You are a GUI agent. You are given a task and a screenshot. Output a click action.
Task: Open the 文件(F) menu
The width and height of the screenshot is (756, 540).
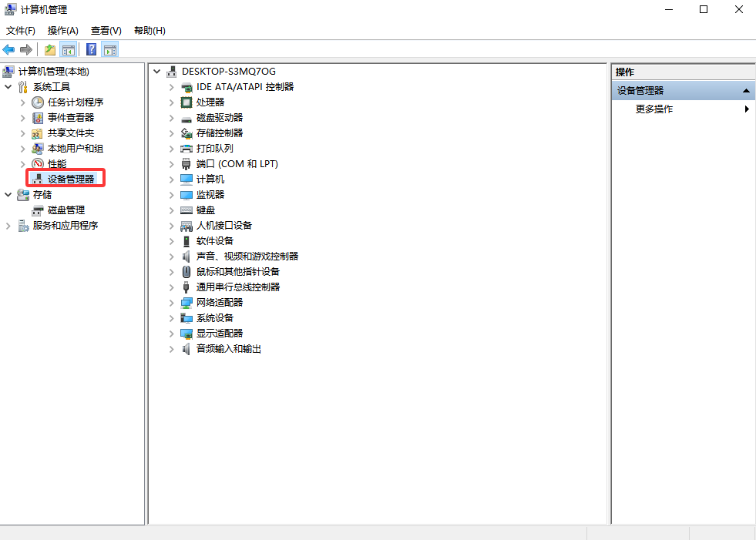(x=21, y=31)
